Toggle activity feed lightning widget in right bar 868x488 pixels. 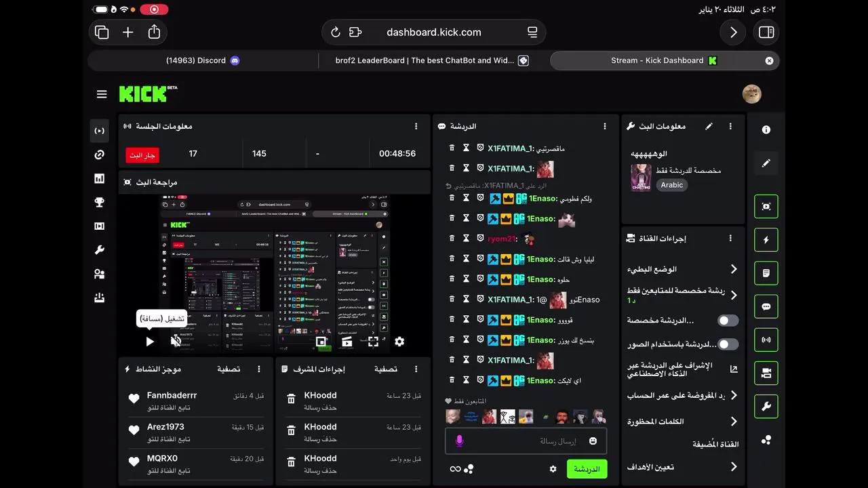pyautogui.click(x=766, y=240)
